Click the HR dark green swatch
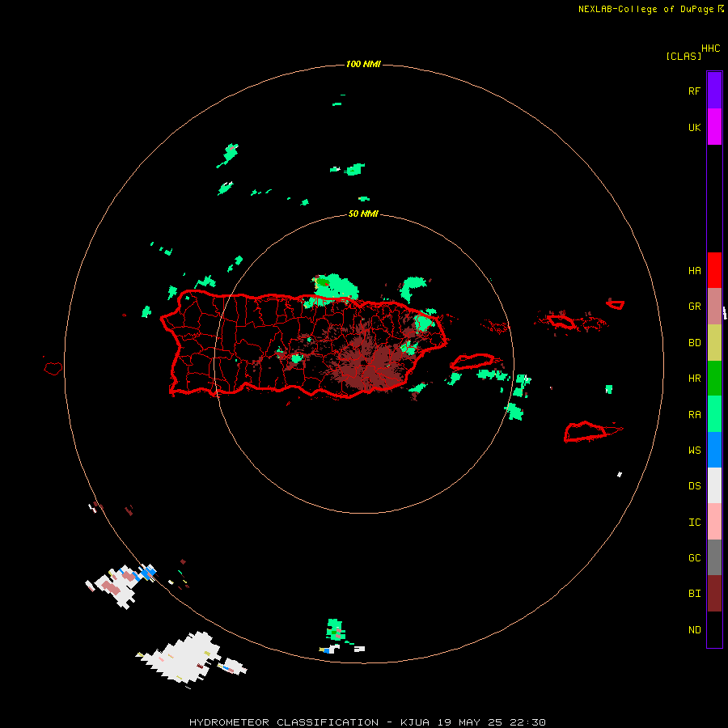728x728 pixels. click(714, 379)
